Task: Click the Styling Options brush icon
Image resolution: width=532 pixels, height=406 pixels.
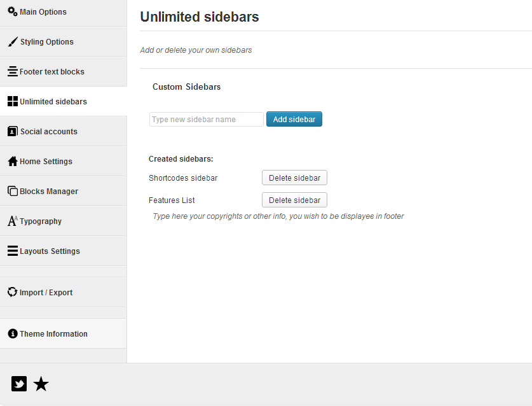Action: click(x=13, y=42)
